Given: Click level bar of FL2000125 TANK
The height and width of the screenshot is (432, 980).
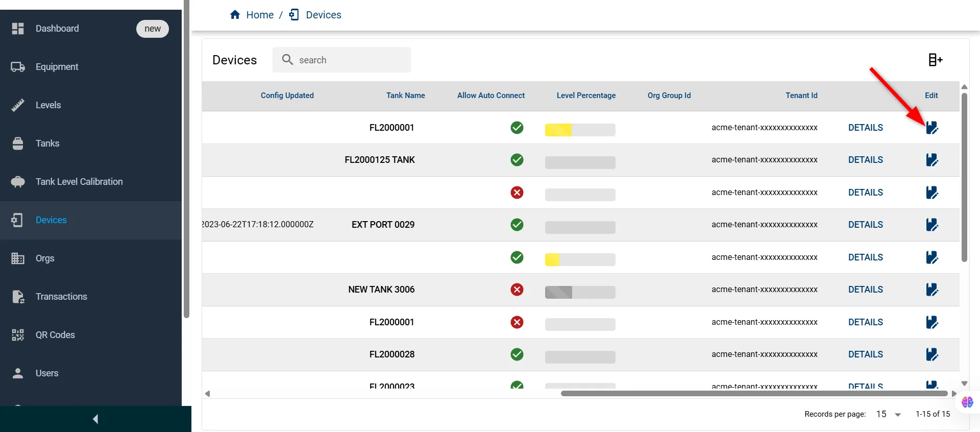Looking at the screenshot, I should tap(580, 162).
